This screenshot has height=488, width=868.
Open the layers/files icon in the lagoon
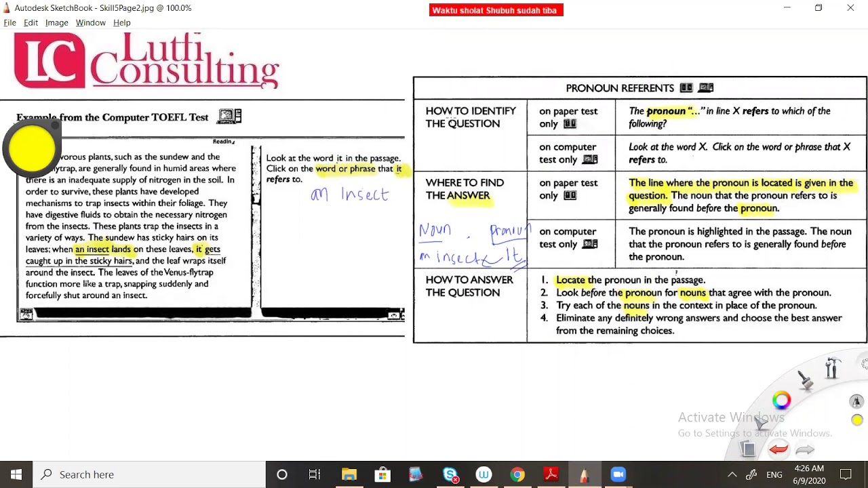point(748,449)
